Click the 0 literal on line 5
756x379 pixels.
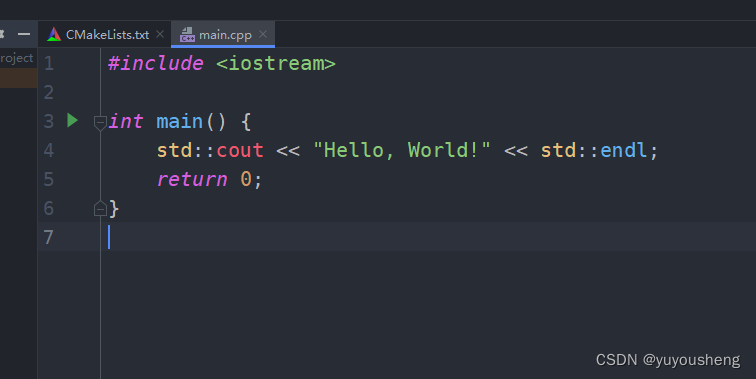pos(245,179)
